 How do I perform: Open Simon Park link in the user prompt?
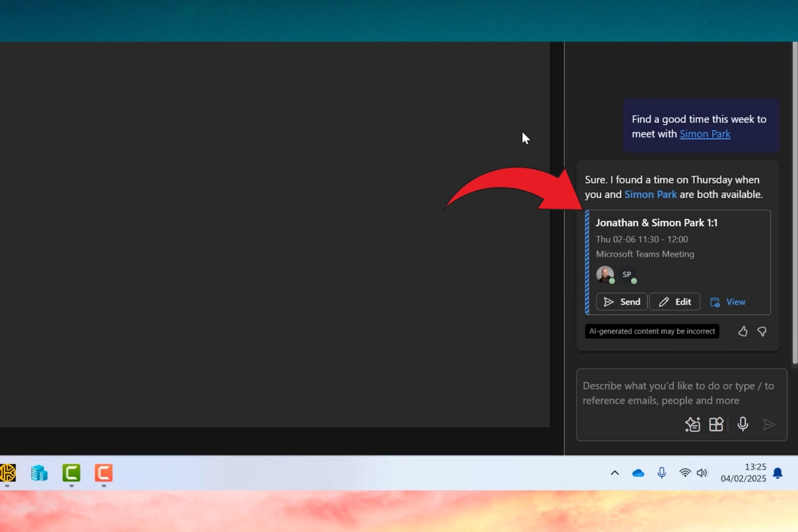(705, 134)
